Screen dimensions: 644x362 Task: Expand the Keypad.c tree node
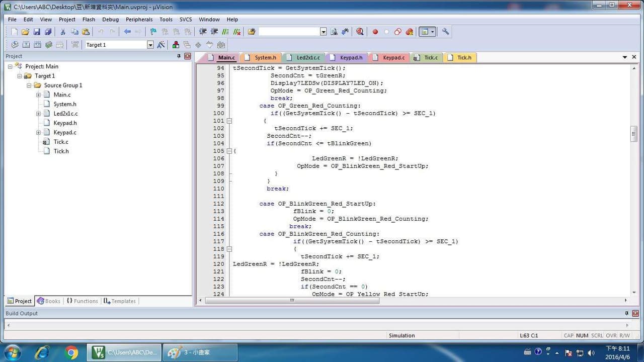click(39, 132)
